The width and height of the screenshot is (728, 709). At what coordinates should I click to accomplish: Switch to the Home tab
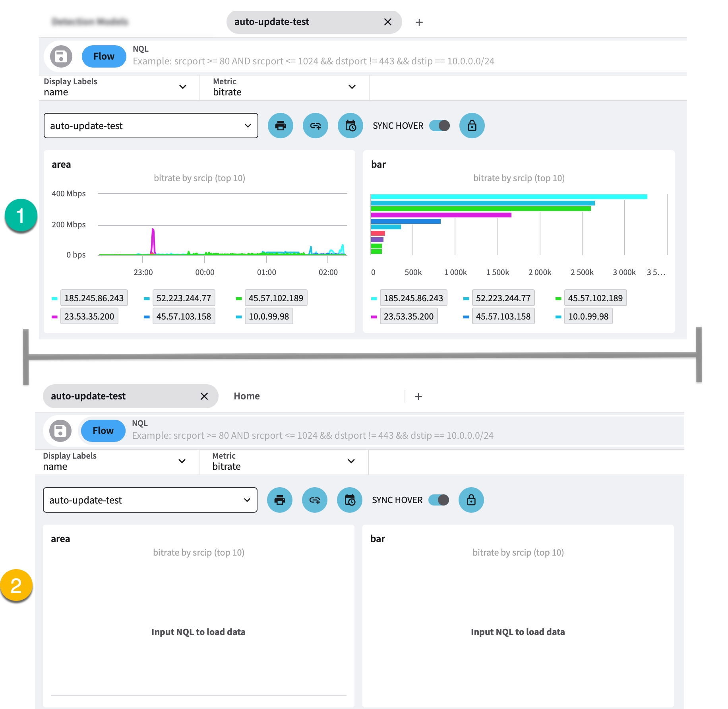pos(247,396)
